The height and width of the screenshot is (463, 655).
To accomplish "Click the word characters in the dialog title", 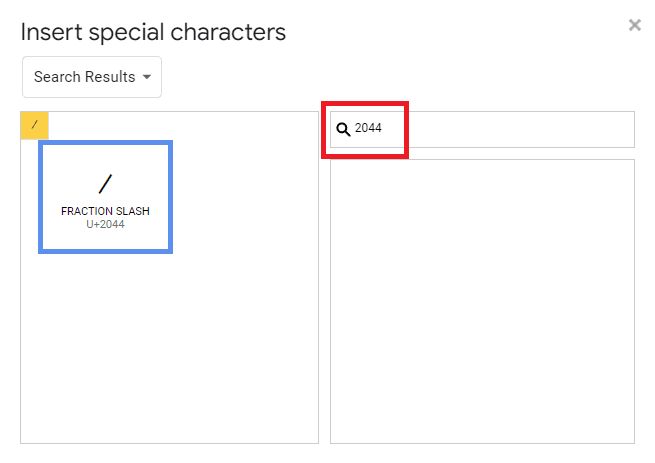I will click(228, 32).
